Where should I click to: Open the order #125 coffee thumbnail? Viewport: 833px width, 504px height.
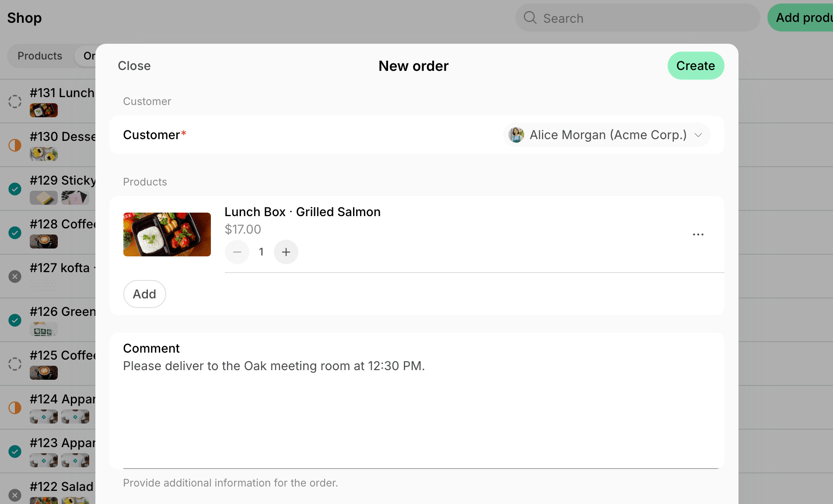point(44,373)
